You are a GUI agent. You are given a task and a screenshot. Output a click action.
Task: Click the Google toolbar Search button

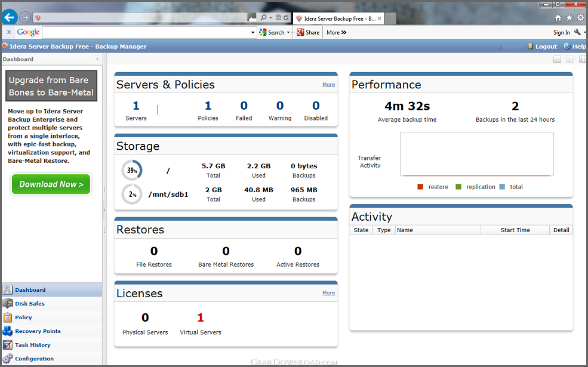(x=272, y=33)
